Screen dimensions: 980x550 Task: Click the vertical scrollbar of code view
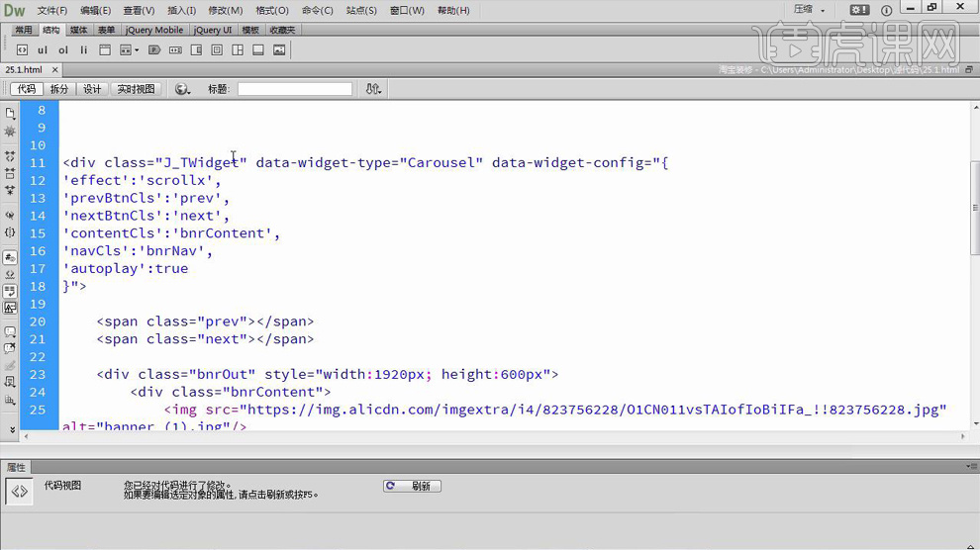[x=975, y=208]
